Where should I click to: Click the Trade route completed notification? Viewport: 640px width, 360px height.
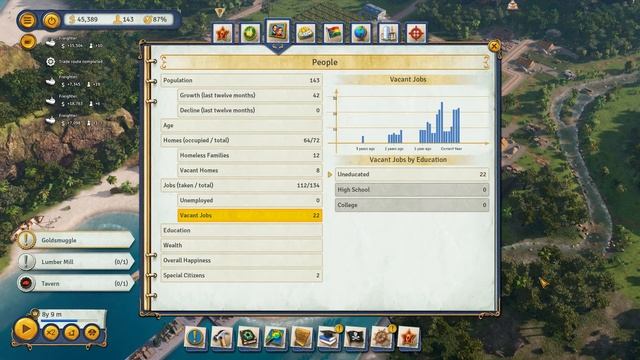coord(74,62)
